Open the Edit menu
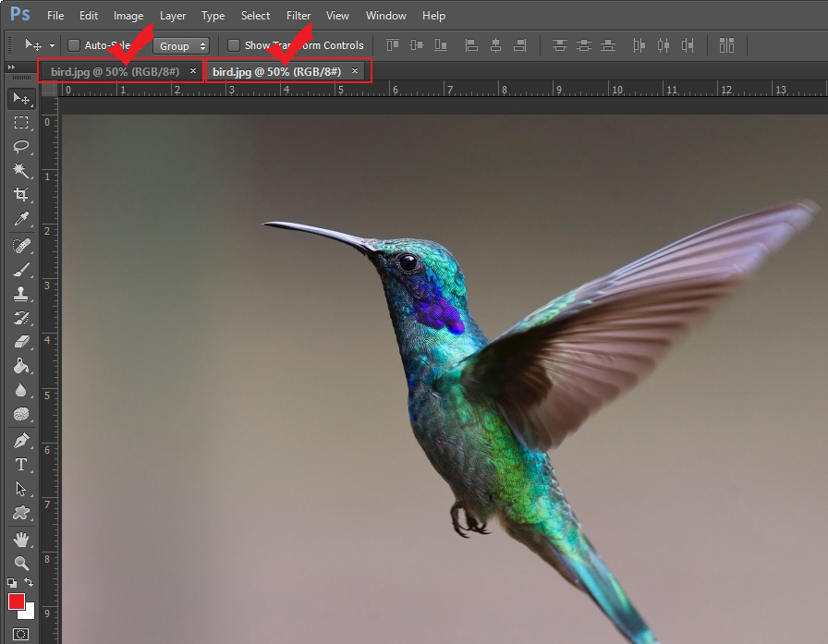The height and width of the screenshot is (644, 828). point(89,16)
